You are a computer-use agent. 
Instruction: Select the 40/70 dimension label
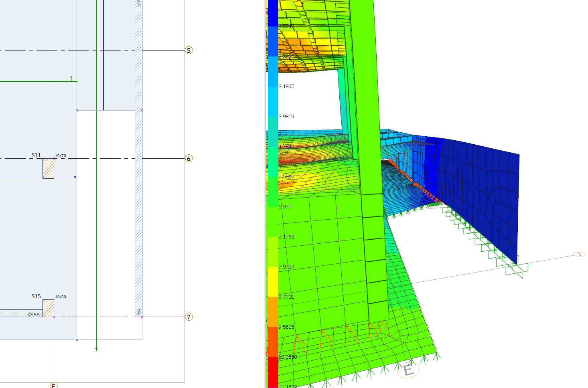(x=61, y=156)
